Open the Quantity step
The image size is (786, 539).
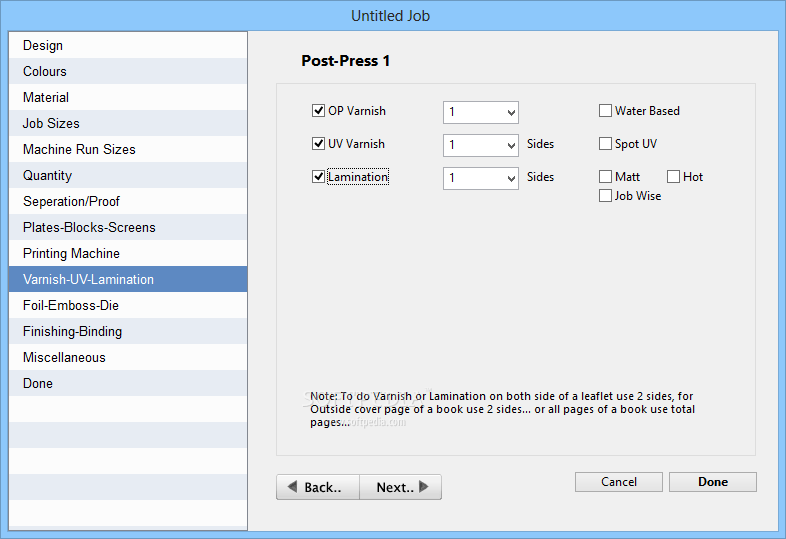pyautogui.click(x=128, y=175)
